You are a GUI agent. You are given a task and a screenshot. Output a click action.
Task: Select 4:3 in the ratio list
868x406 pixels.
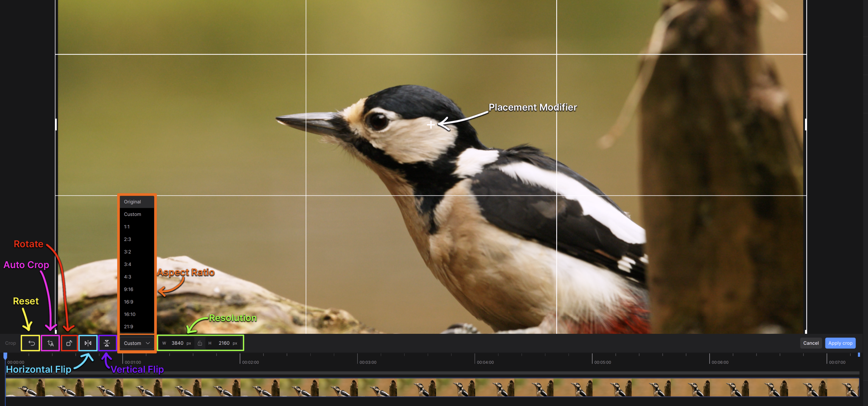click(127, 277)
